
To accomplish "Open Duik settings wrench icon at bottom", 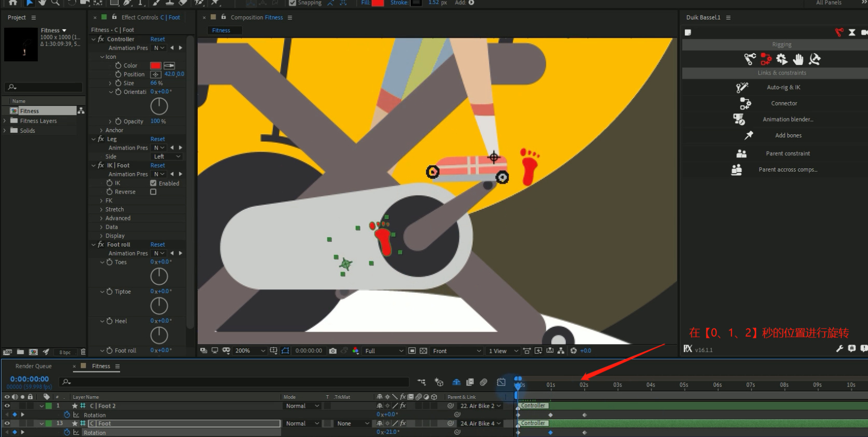I will [839, 349].
